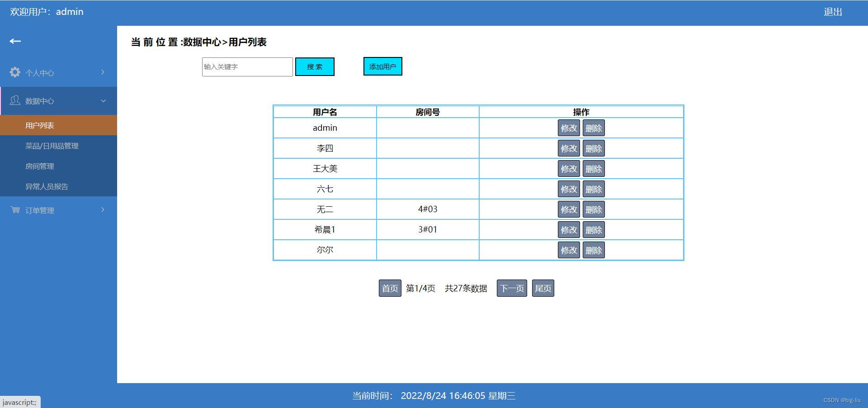The height and width of the screenshot is (408, 868).
Task: Click 修改 for user 李四
Action: click(569, 148)
